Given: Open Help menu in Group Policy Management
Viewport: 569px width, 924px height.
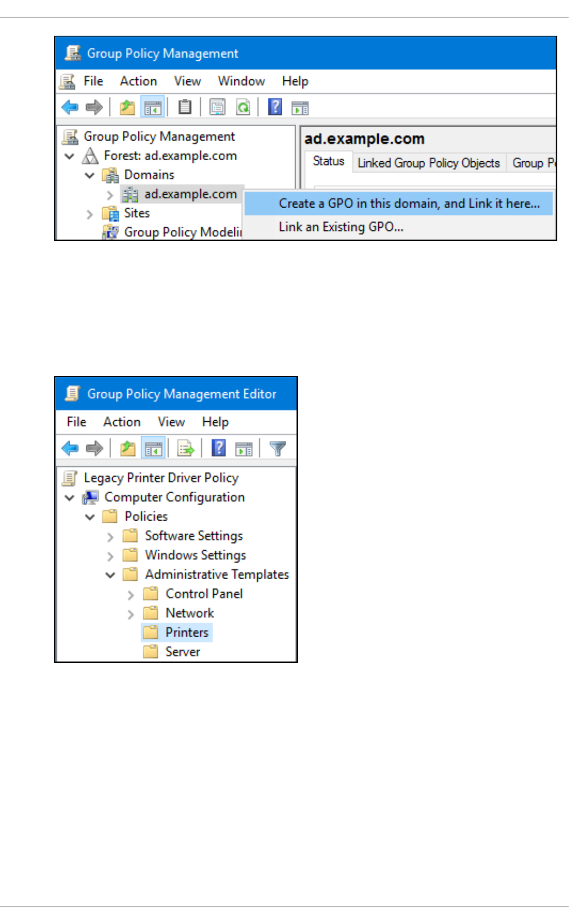Looking at the screenshot, I should coord(295,81).
